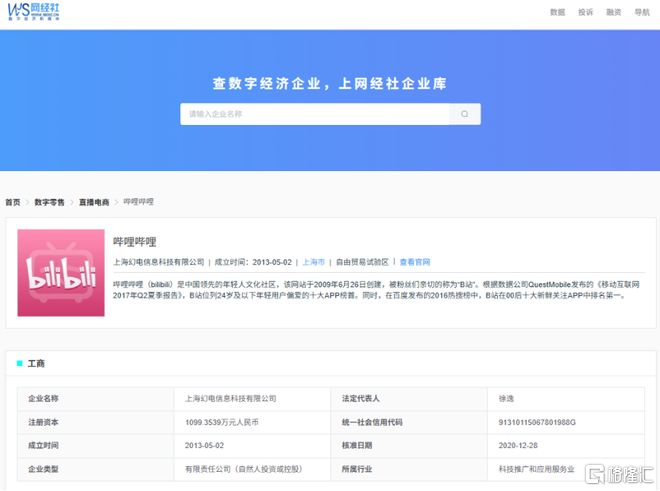Select legal representative value 徐逸
The width and height of the screenshot is (660, 491).
pos(506,398)
